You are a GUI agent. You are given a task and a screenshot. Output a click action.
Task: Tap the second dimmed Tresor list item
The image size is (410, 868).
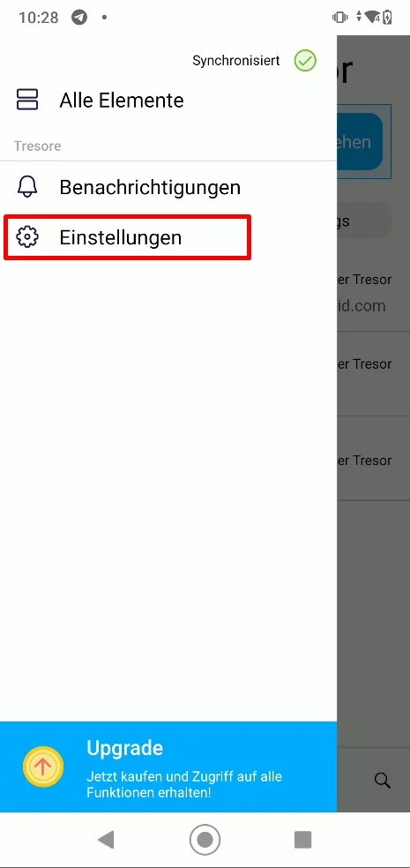[374, 374]
